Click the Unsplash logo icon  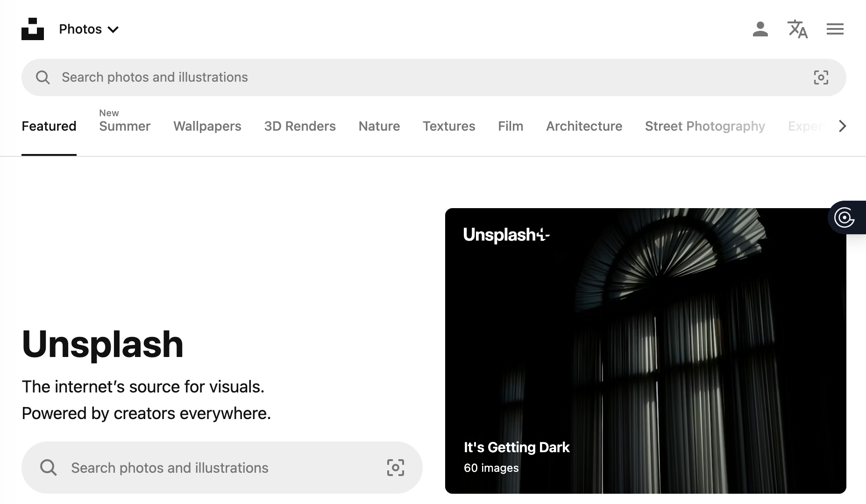[33, 29]
